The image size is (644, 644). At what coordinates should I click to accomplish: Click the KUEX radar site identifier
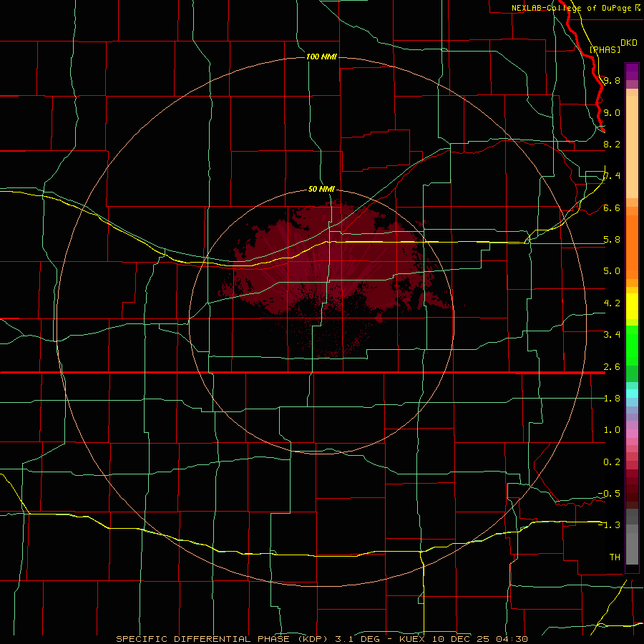pyautogui.click(x=413, y=639)
